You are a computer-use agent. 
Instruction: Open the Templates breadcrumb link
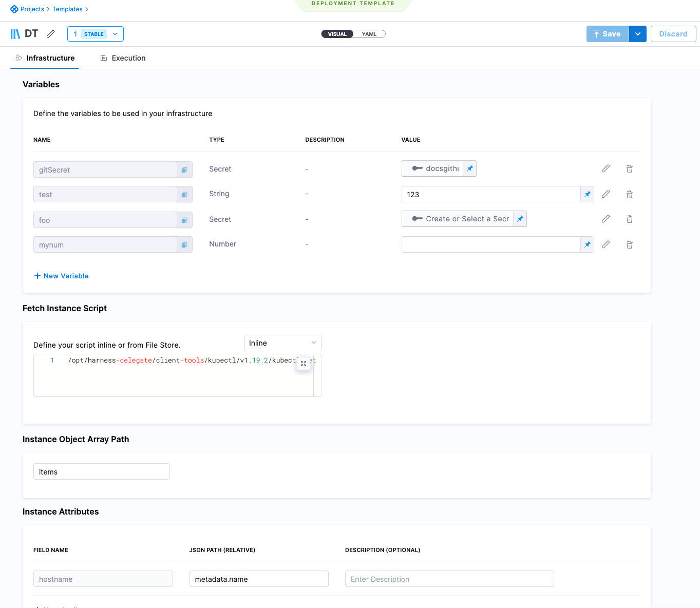click(67, 9)
